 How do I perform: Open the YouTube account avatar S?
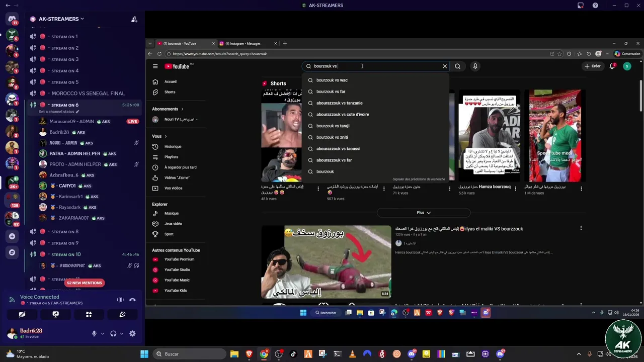pos(627,66)
